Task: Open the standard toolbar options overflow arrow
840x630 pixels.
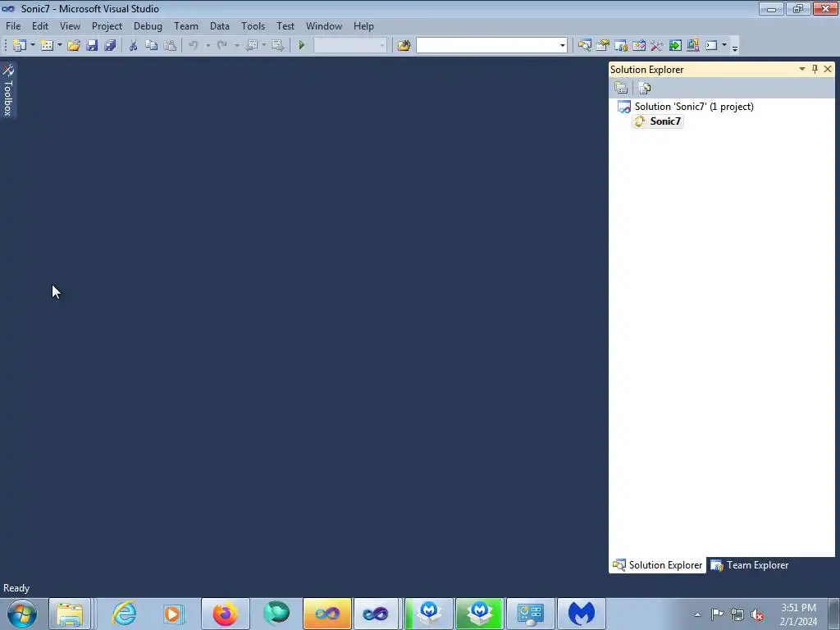Action: point(735,48)
